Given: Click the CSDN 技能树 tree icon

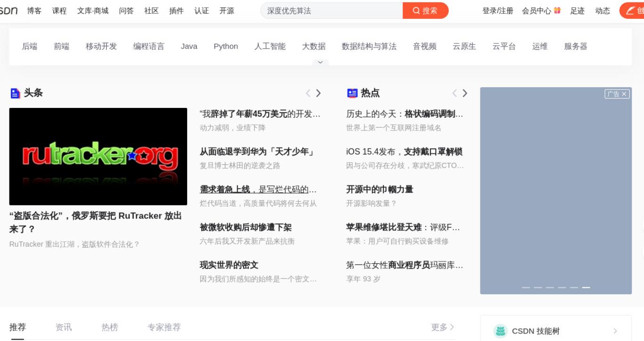Looking at the screenshot, I should coord(500,331).
